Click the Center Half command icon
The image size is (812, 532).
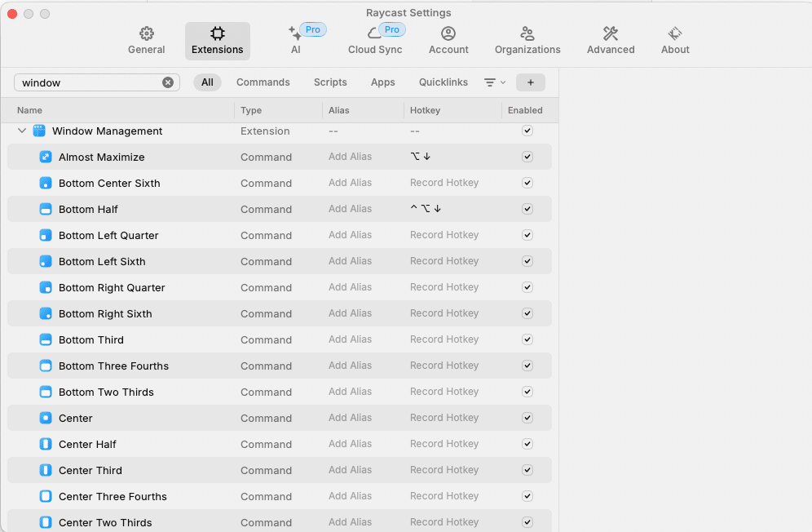(x=46, y=444)
